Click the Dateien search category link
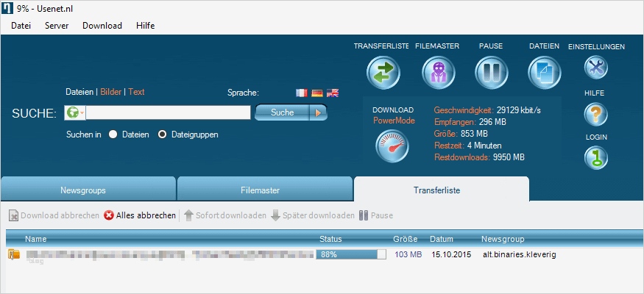Image resolution: width=644 pixels, height=294 pixels. pyautogui.click(x=79, y=92)
